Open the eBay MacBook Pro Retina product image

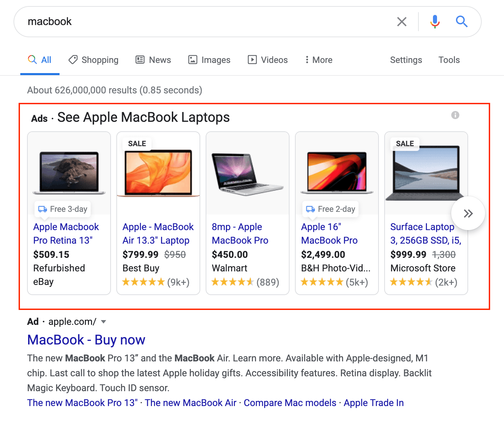pos(69,173)
